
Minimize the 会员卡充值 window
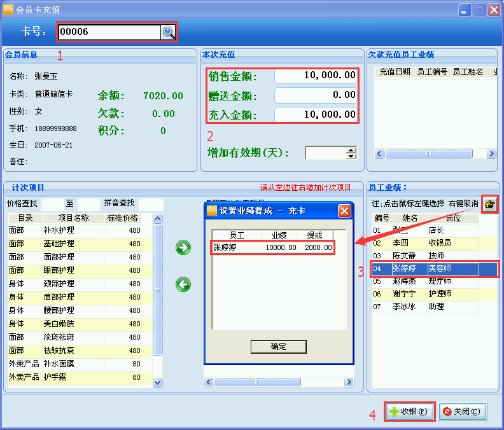[464, 10]
